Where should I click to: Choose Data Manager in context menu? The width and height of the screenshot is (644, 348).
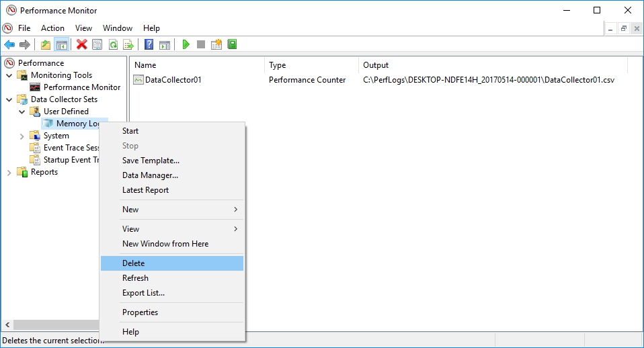pyautogui.click(x=172, y=175)
